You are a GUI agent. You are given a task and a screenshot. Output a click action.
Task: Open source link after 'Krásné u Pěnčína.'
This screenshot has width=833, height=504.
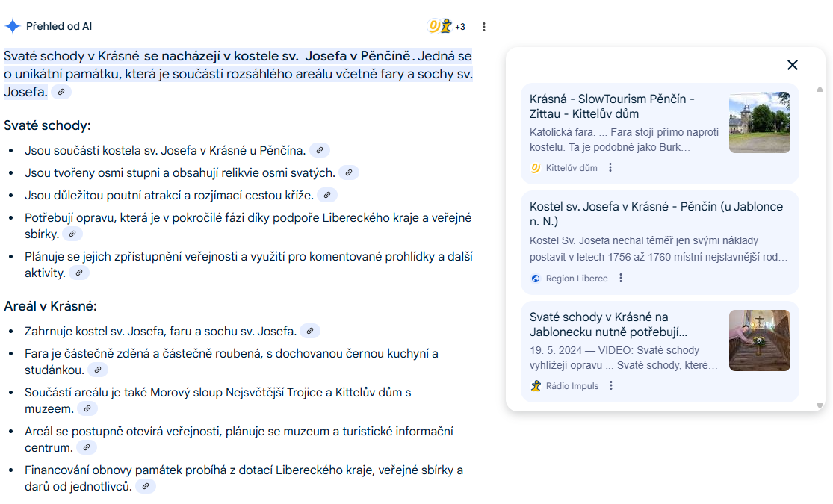320,150
